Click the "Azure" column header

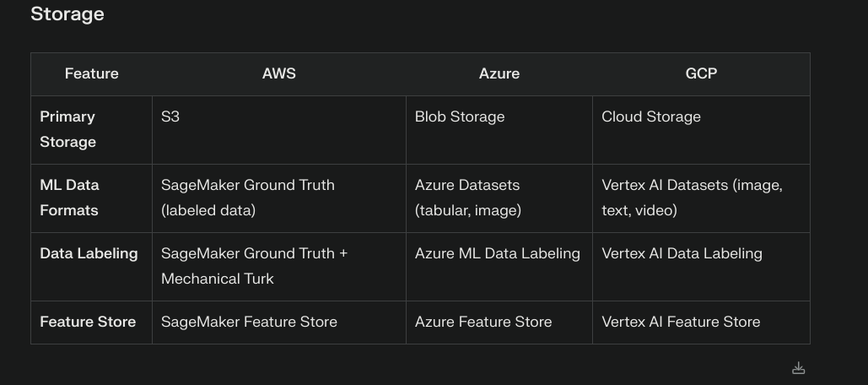point(499,73)
